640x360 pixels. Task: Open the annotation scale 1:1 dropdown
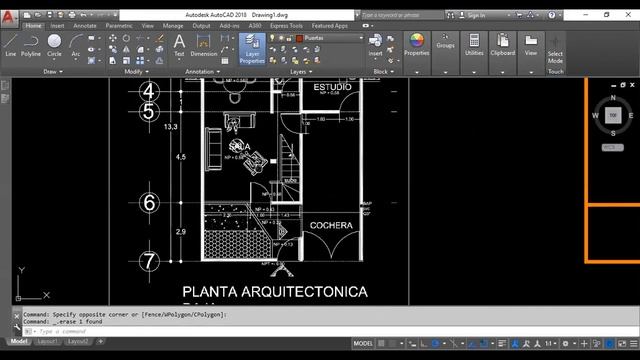[x=551, y=344]
